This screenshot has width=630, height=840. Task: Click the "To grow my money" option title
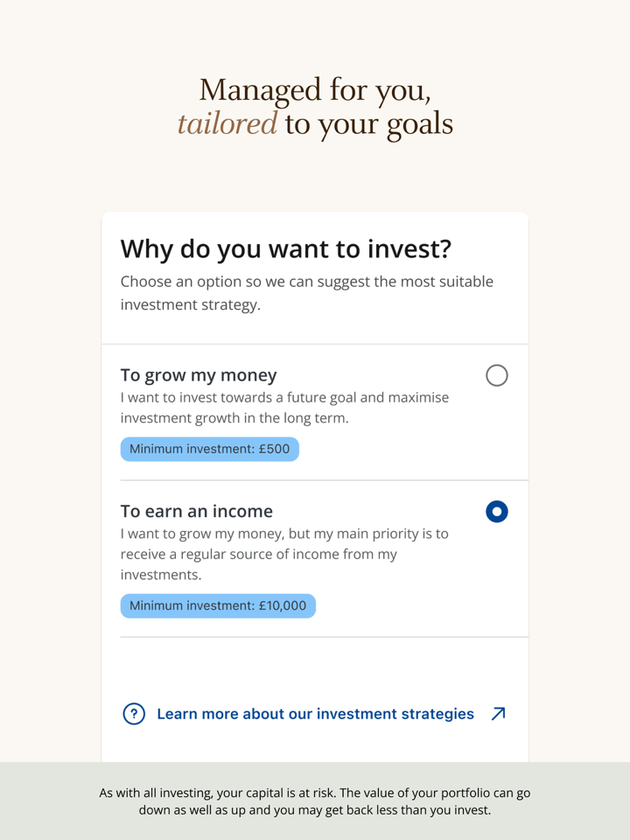(x=199, y=375)
